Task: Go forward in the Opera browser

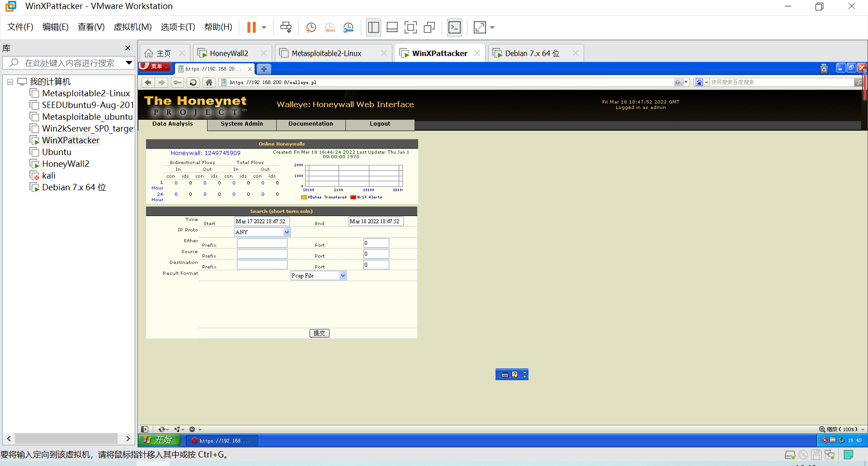Action: point(161,82)
